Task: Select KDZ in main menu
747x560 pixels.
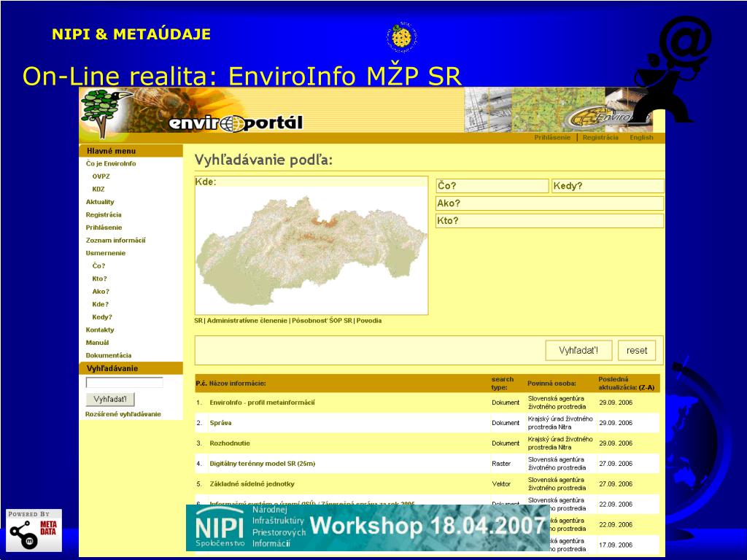Action: (98, 189)
